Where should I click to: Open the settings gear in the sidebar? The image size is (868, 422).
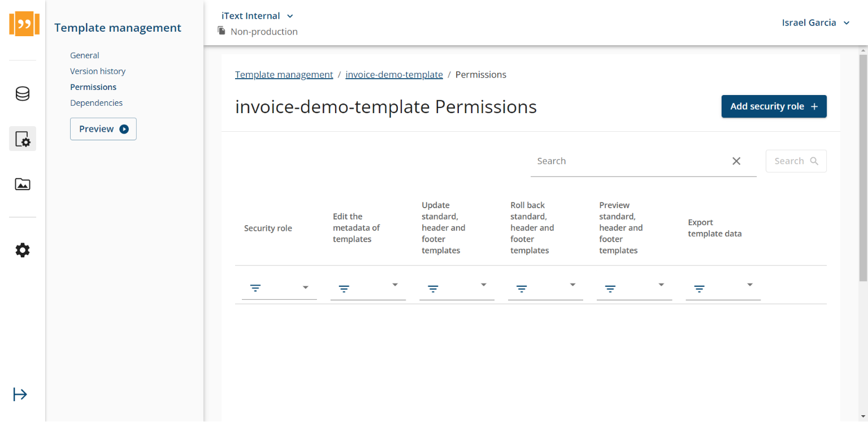coord(23,250)
